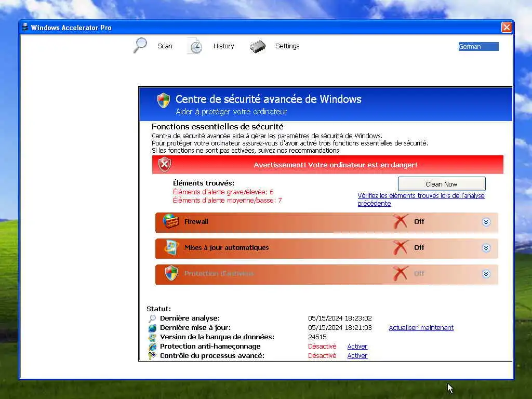The height and width of the screenshot is (399, 532).
Task: Open link to verify previously found elements
Action: tap(421, 199)
